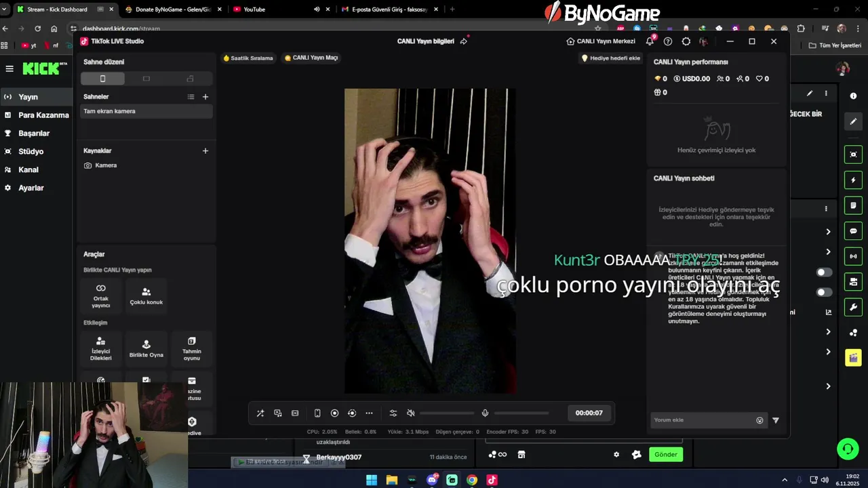Open a new browser tab
This screenshot has width=868, height=488.
pyautogui.click(x=452, y=9)
